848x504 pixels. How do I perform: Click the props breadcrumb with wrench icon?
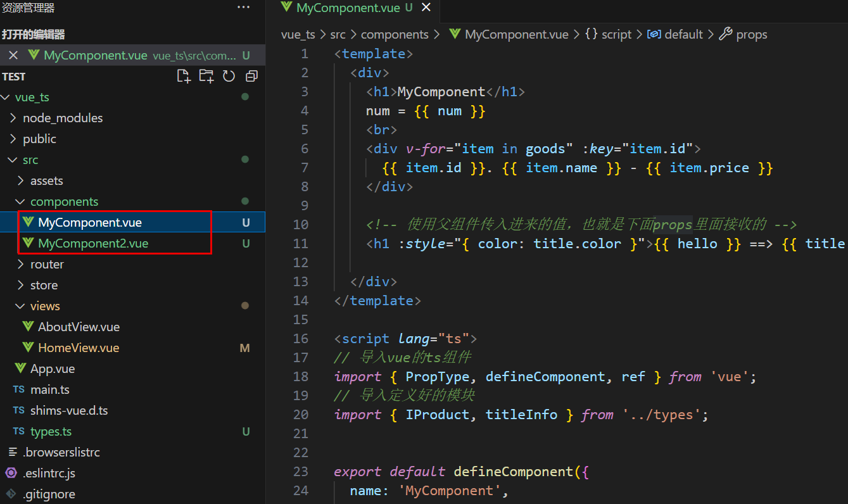click(744, 34)
